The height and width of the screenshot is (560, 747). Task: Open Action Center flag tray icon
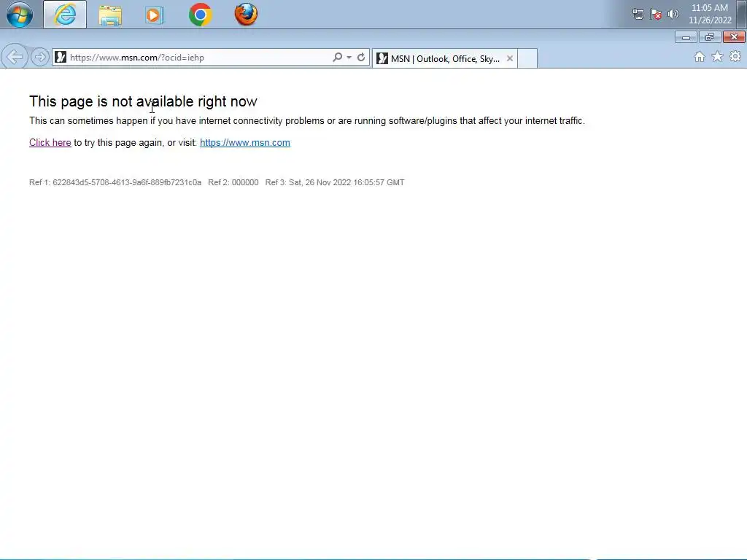[x=656, y=15]
